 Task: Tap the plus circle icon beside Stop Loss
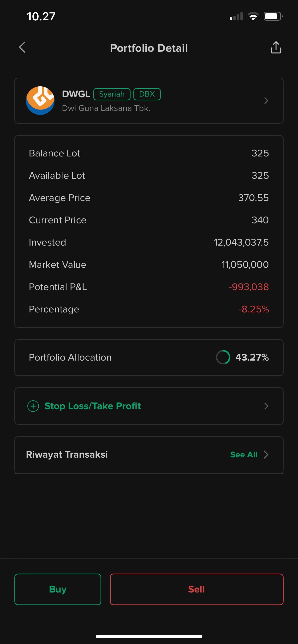click(x=33, y=406)
